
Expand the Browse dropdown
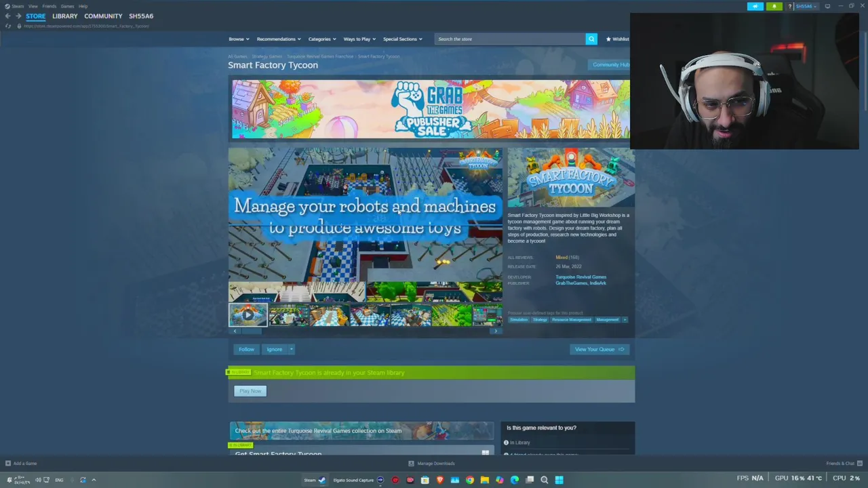coord(239,39)
